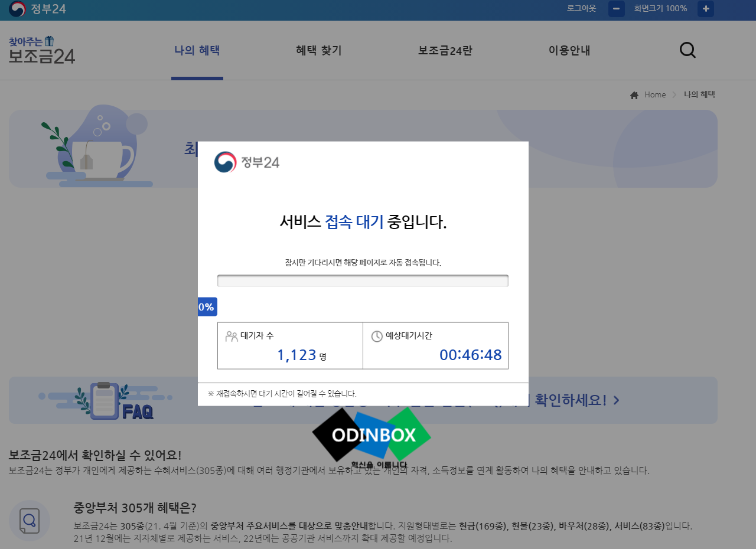
Task: Open the 혜택 찾기 menu
Action: [x=319, y=51]
